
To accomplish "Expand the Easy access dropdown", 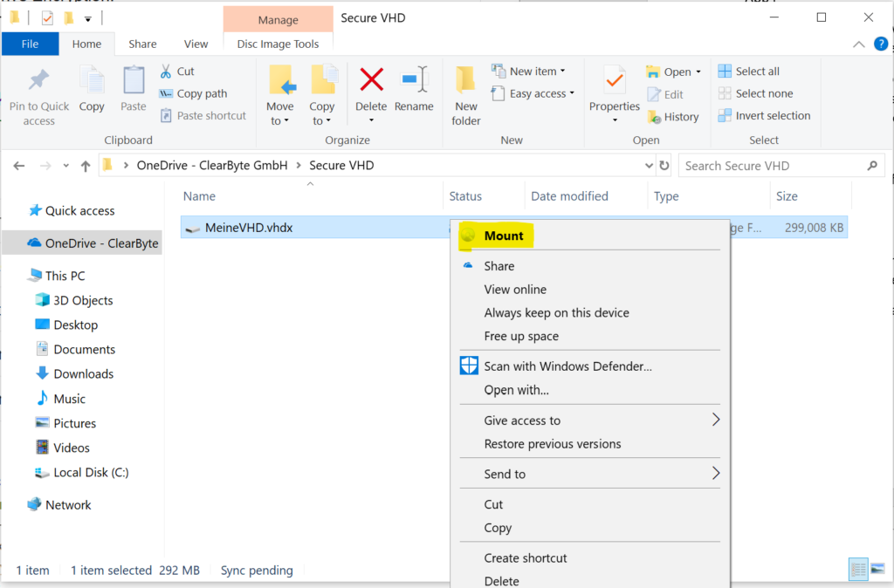I will pyautogui.click(x=533, y=93).
